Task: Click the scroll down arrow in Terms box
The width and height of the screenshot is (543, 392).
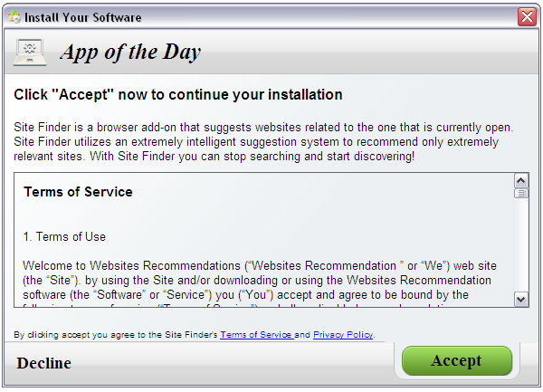Action: point(521,299)
